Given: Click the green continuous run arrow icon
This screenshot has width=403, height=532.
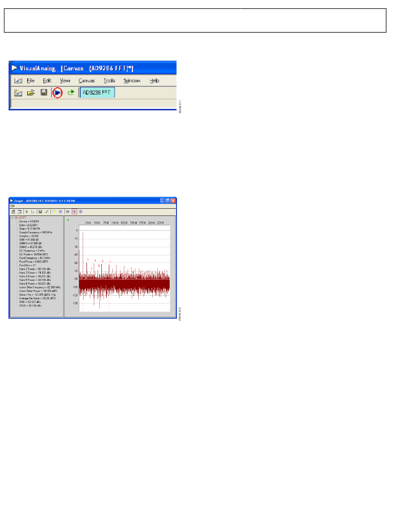Looking at the screenshot, I should (70, 92).
